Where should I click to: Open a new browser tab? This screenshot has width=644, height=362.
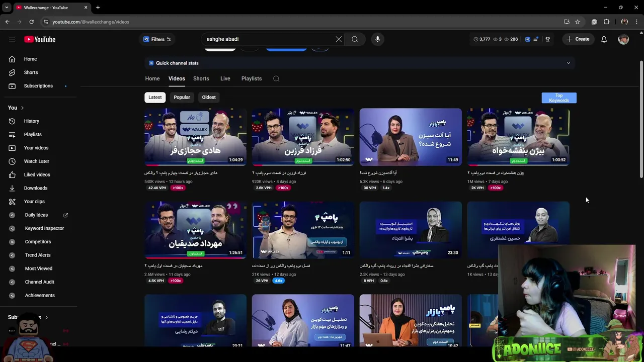click(x=98, y=8)
